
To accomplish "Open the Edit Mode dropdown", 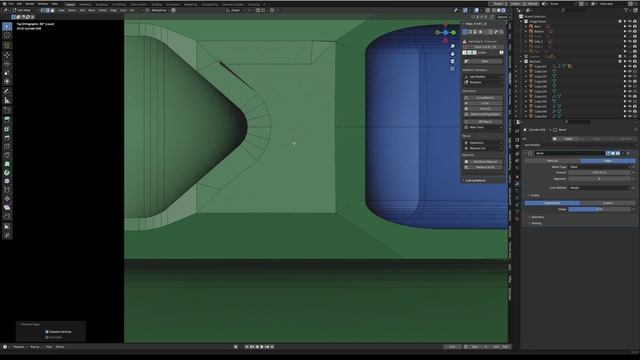I will tap(25, 10).
